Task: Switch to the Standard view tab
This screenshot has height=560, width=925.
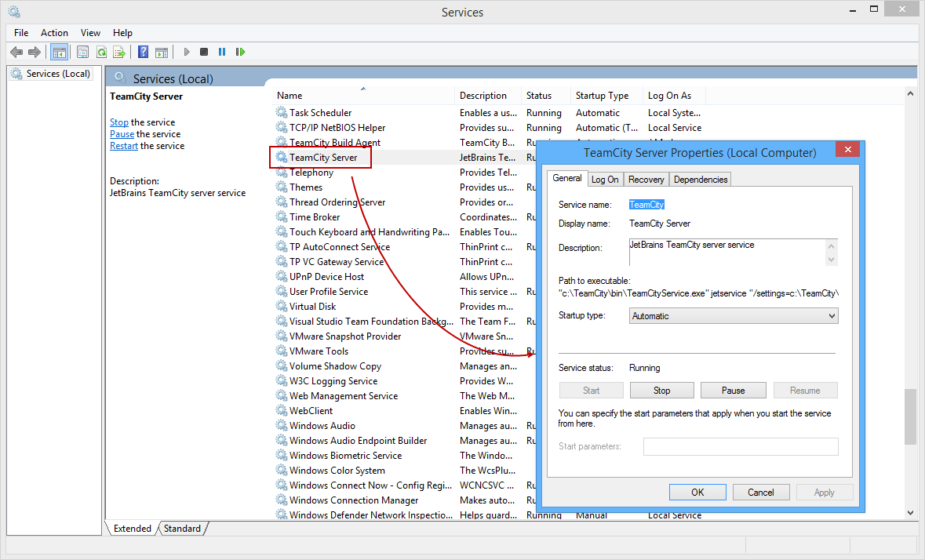Action: 182,528
